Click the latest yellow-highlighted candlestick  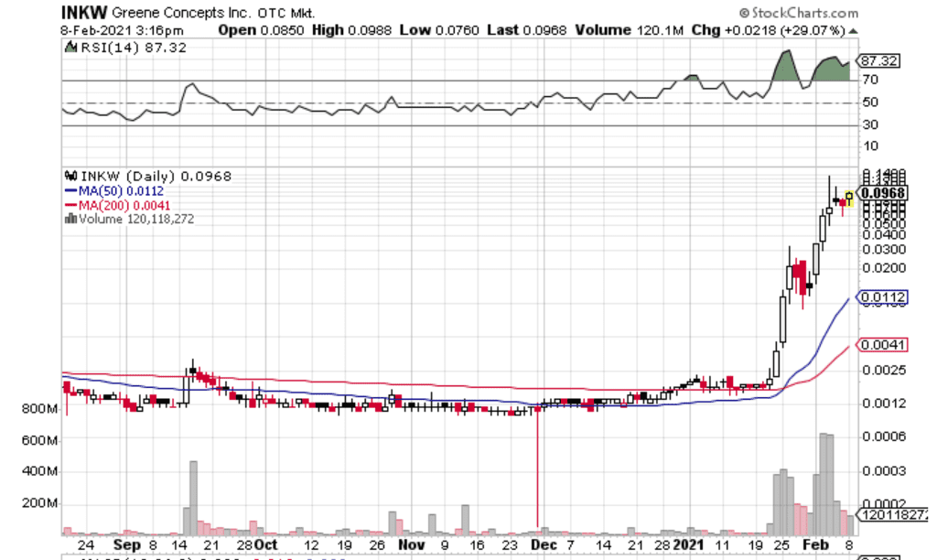click(849, 198)
